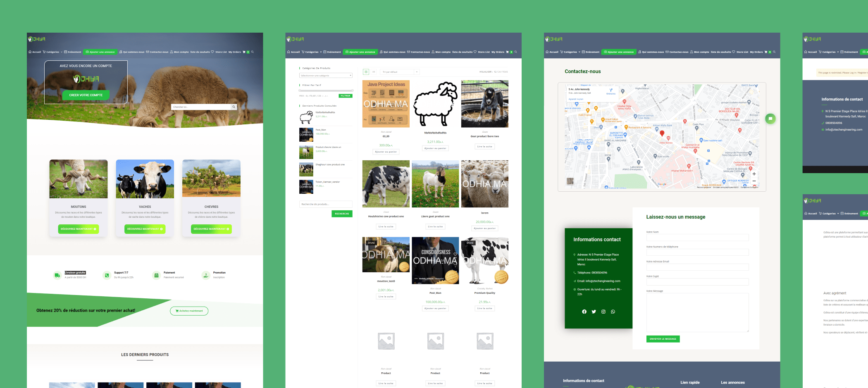Open the cart icon in home page navbar
The image size is (868, 388).
[244, 52]
